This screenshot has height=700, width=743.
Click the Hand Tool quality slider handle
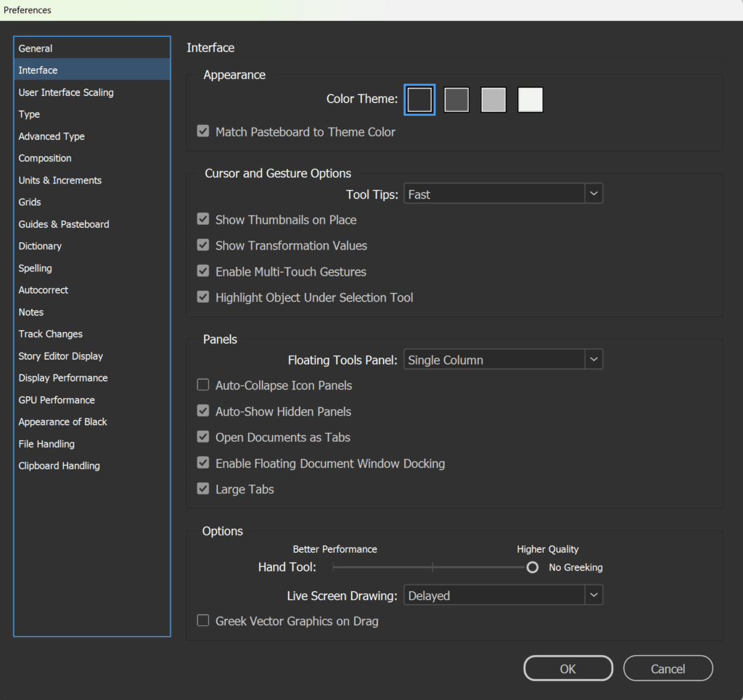click(532, 567)
